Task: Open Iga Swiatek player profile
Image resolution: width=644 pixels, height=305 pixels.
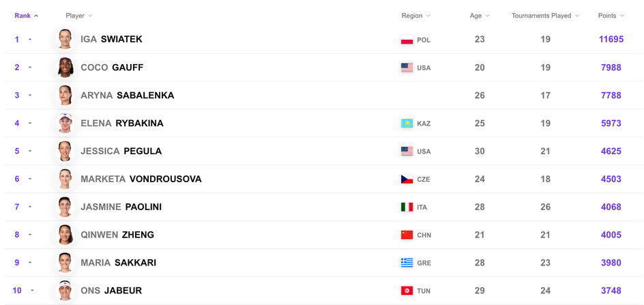Action: (x=111, y=39)
